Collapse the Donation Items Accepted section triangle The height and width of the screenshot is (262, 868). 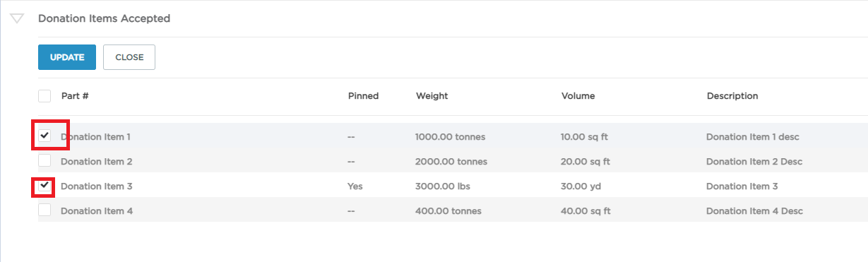point(18,19)
